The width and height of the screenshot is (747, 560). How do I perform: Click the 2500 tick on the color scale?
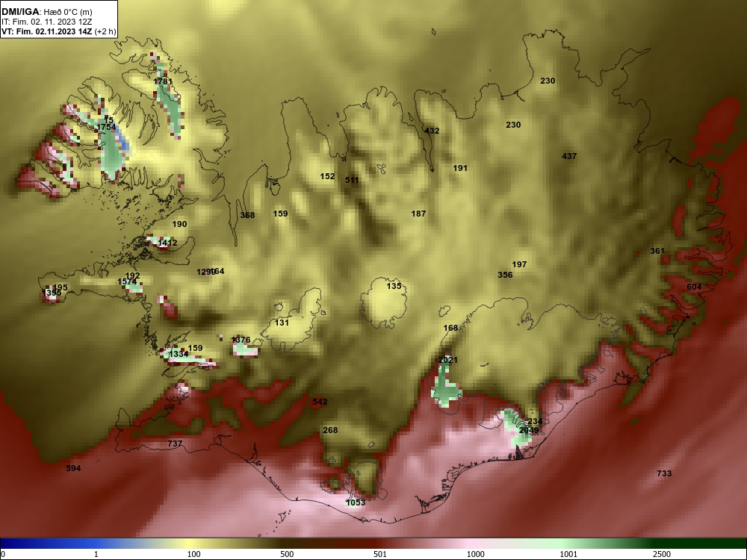coord(662,554)
